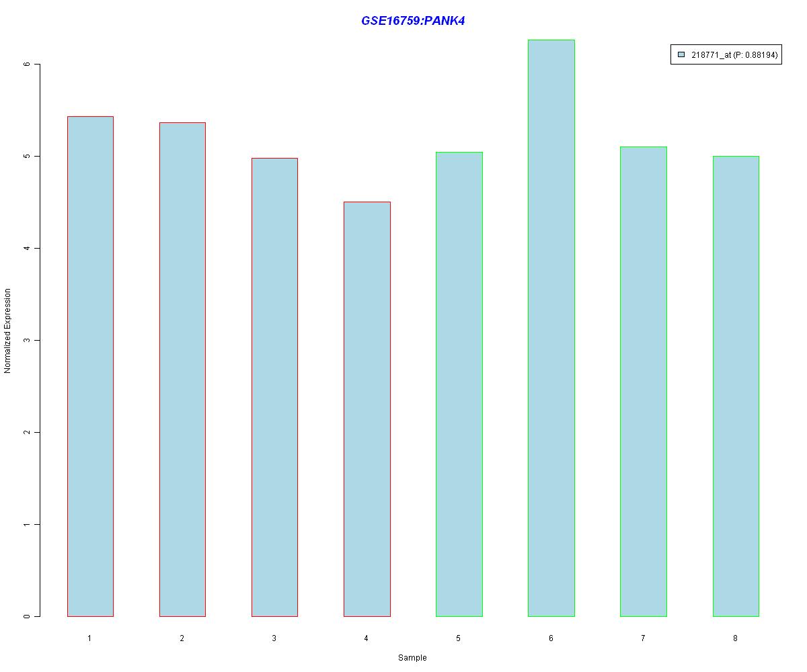This screenshot has height=672, width=807.
Task: Click y-axis tick label 0
Action: [x=28, y=616]
